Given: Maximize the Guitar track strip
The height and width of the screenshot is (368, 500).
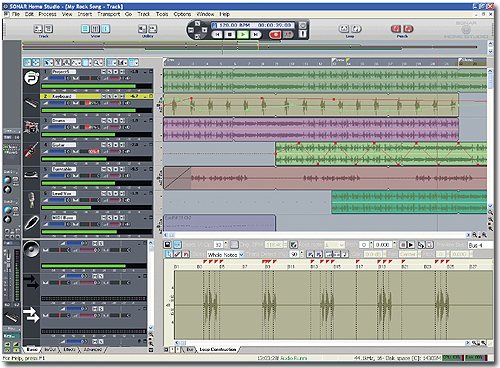Looking at the screenshot, I should 151,145.
